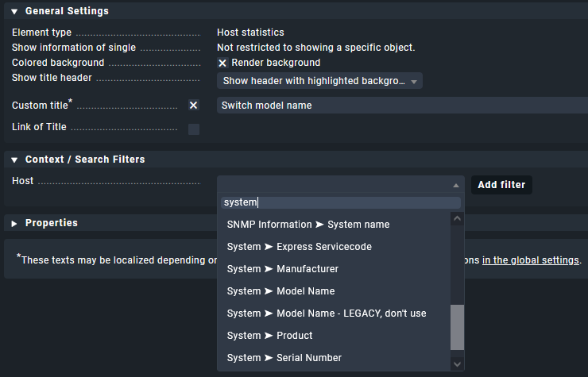The width and height of the screenshot is (588, 377).
Task: Click the Host filter dropdown arrow
Action: pos(455,185)
